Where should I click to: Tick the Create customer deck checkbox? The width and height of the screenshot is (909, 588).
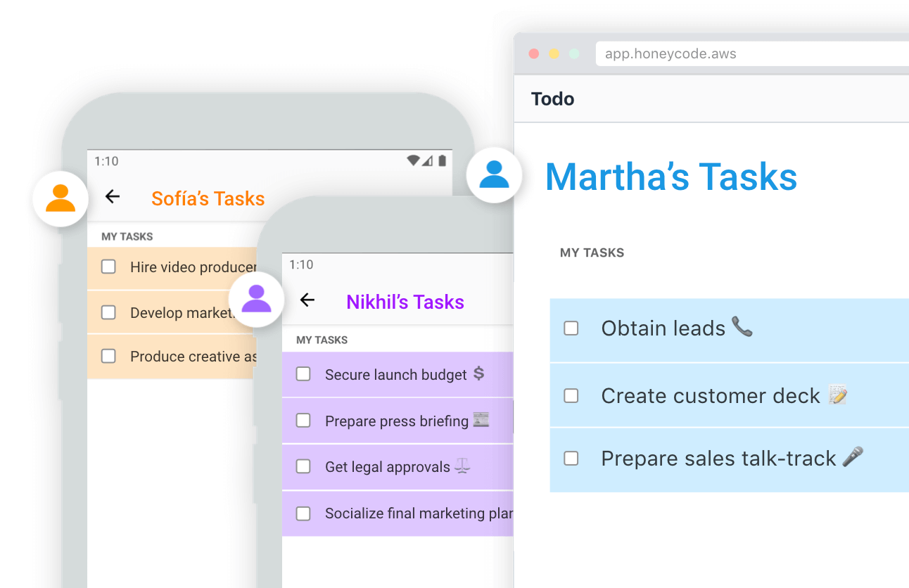click(x=571, y=396)
